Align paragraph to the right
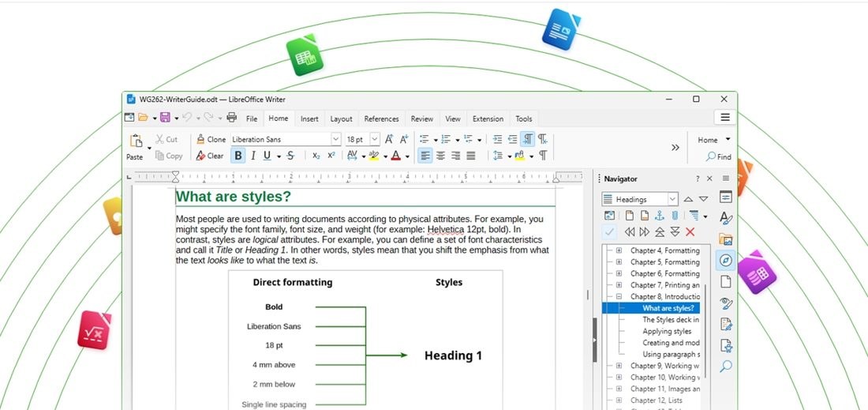 coord(455,156)
